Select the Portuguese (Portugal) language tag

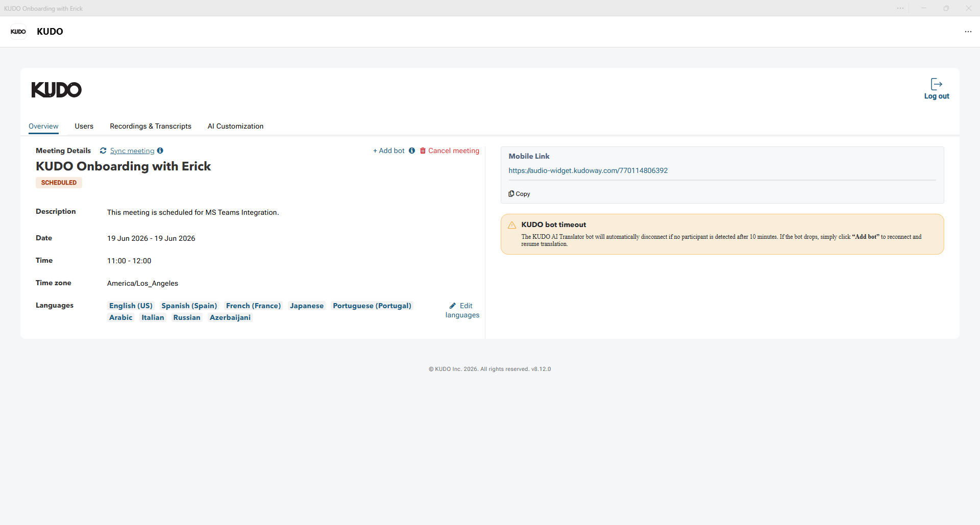372,306
